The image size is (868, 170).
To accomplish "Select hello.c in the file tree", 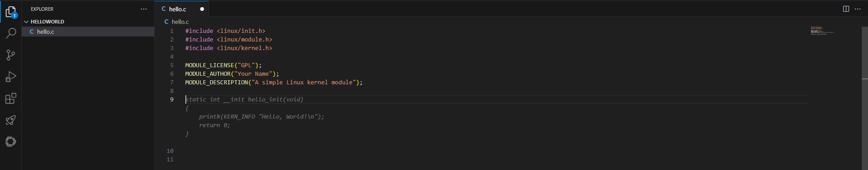I will pyautogui.click(x=88, y=32).
